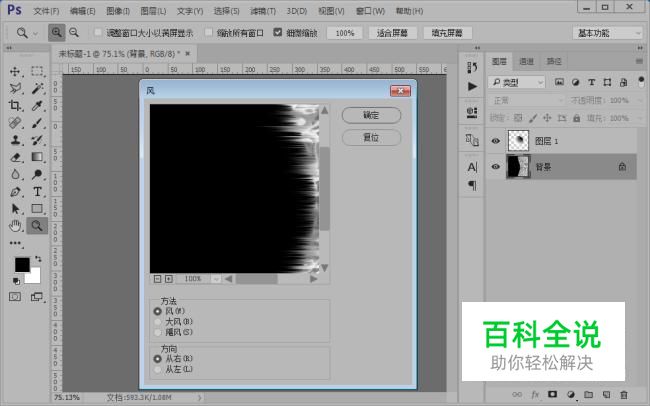Select the Clone Stamp tool
650x406 pixels.
(x=15, y=140)
